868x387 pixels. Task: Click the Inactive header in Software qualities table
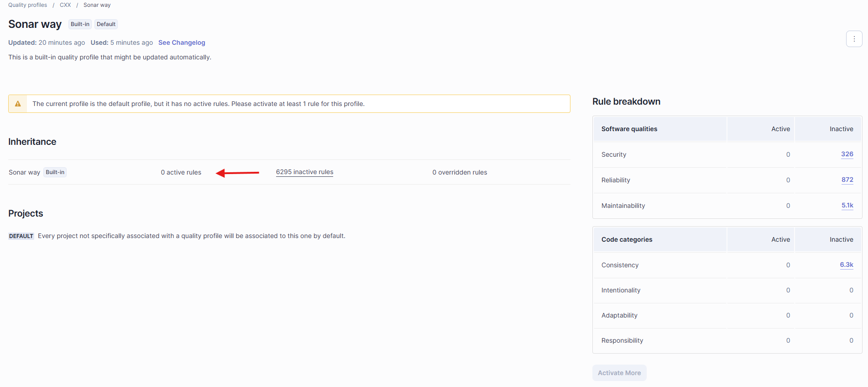[x=841, y=129]
